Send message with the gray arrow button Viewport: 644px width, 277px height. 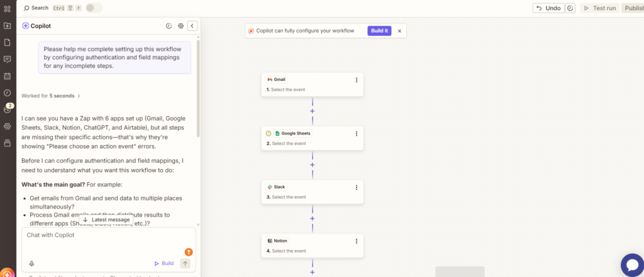[x=186, y=263]
